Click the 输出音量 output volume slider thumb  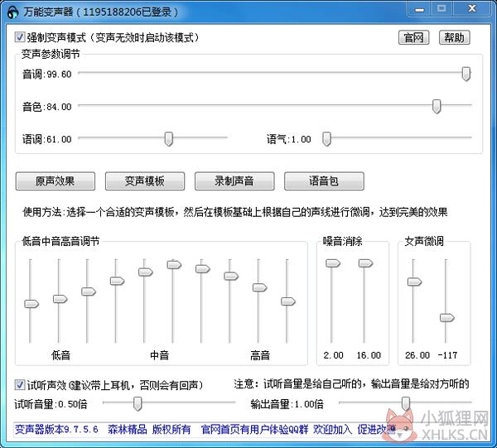[406, 403]
